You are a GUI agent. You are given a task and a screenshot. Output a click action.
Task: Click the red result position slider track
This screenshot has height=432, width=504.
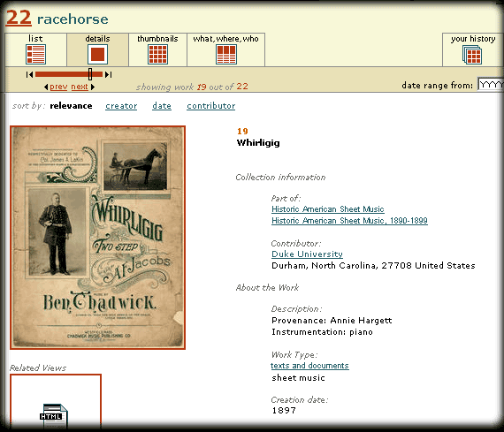(x=69, y=74)
